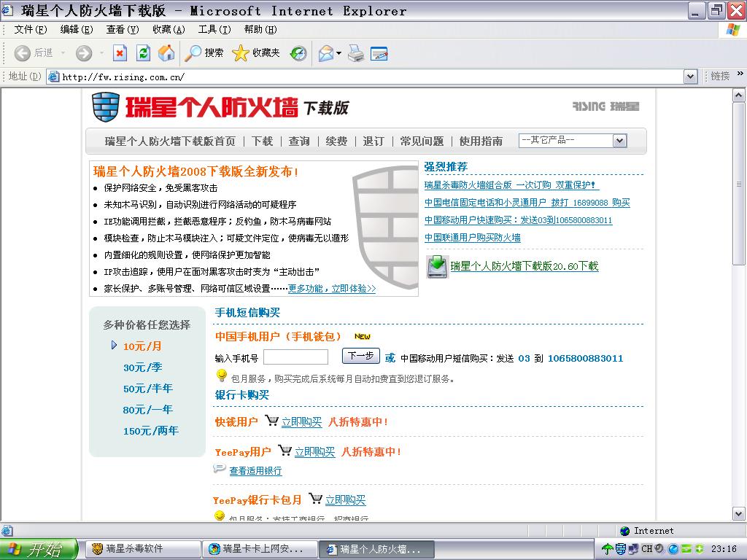Click the 开始 Start button
The height and width of the screenshot is (560, 747).
[x=39, y=549]
